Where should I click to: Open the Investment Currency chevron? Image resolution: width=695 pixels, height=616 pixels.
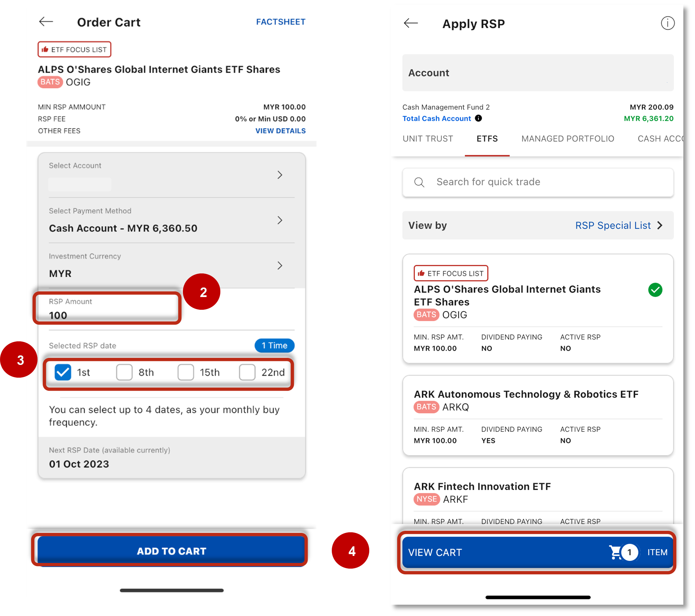click(x=280, y=266)
